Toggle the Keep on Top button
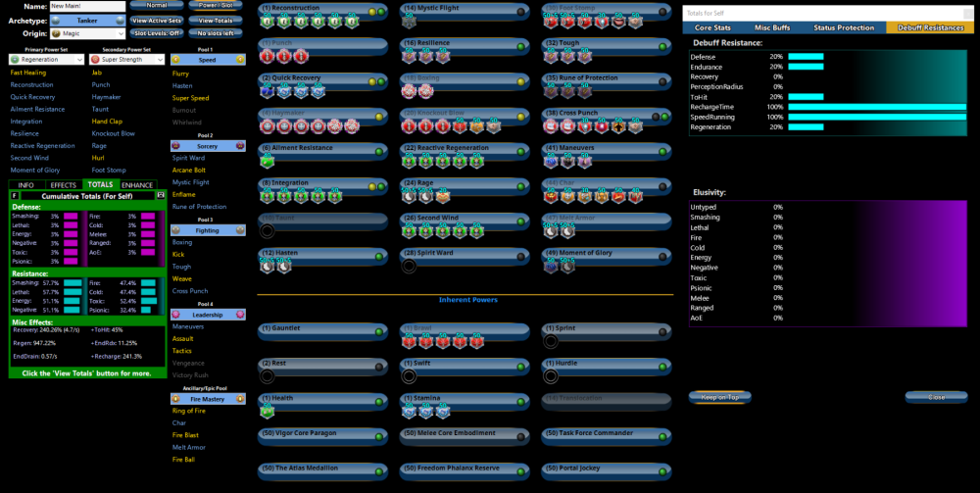This screenshot has width=980, height=493. 719,397
